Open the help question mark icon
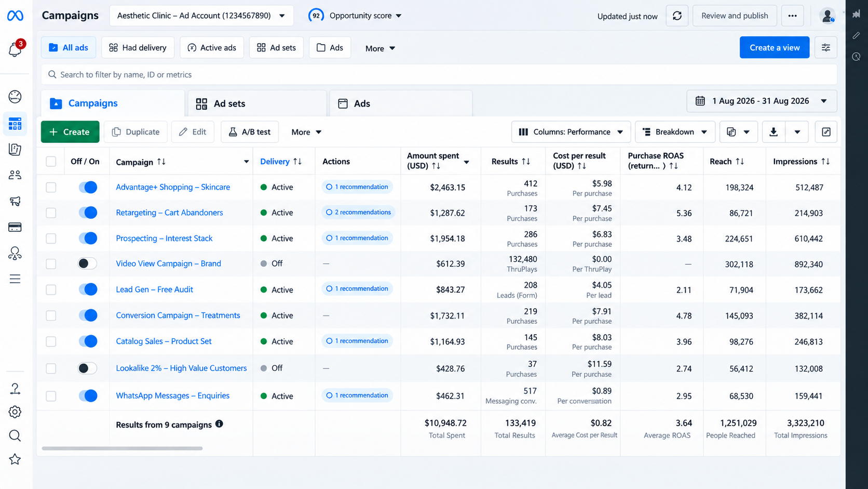 click(x=15, y=389)
